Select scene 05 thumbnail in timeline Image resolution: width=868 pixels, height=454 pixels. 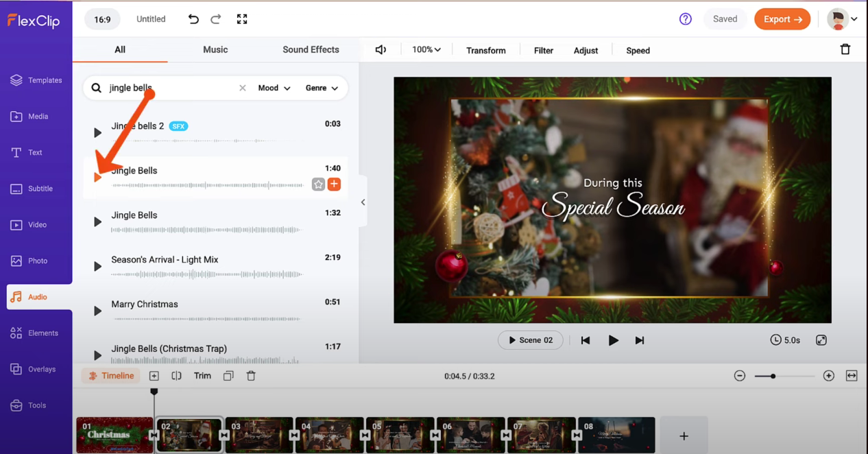coord(400,435)
